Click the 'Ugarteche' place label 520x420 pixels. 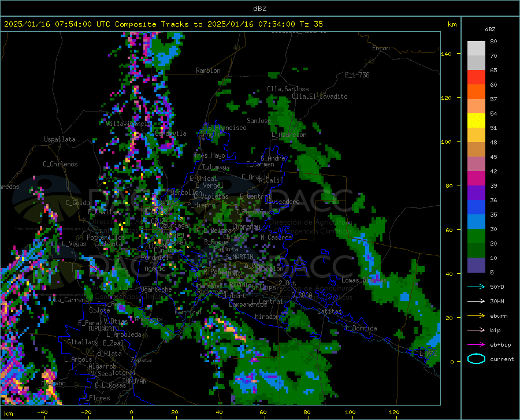(156, 289)
